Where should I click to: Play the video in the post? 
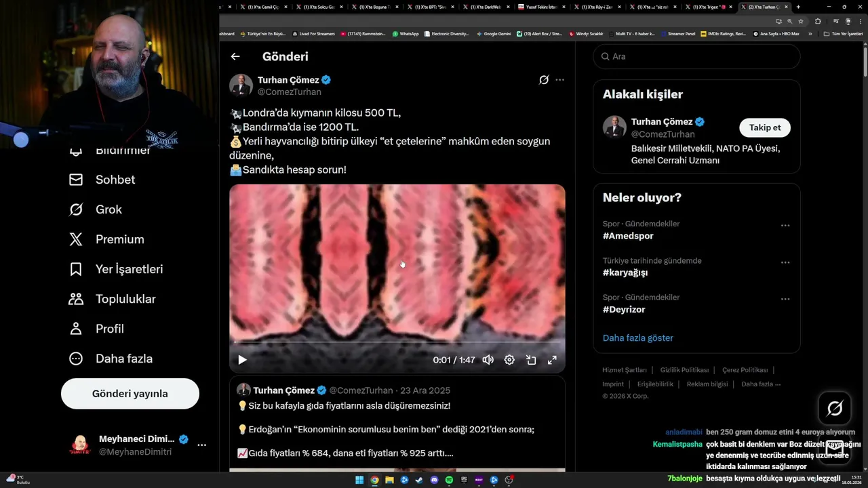point(242,360)
